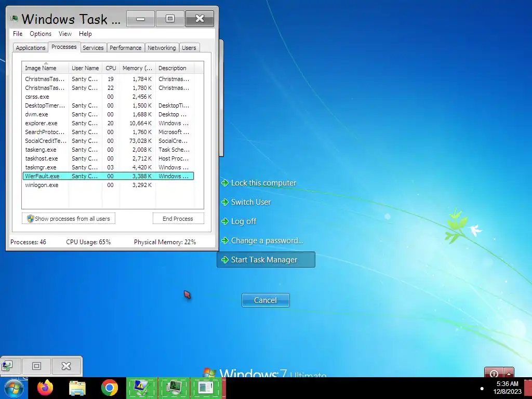
Task: Click the Physical Memory: 22% status text
Action: tap(165, 242)
